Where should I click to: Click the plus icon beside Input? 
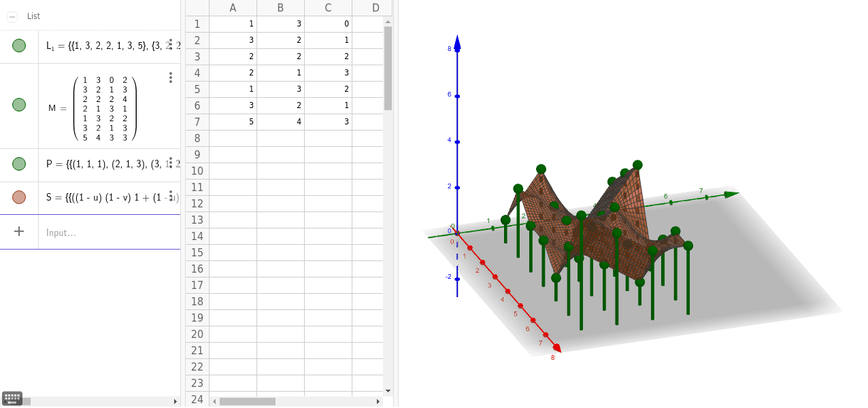19,232
